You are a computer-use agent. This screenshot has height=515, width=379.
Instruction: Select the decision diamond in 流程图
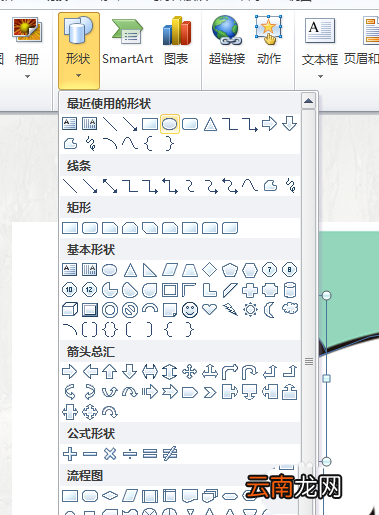(110, 496)
